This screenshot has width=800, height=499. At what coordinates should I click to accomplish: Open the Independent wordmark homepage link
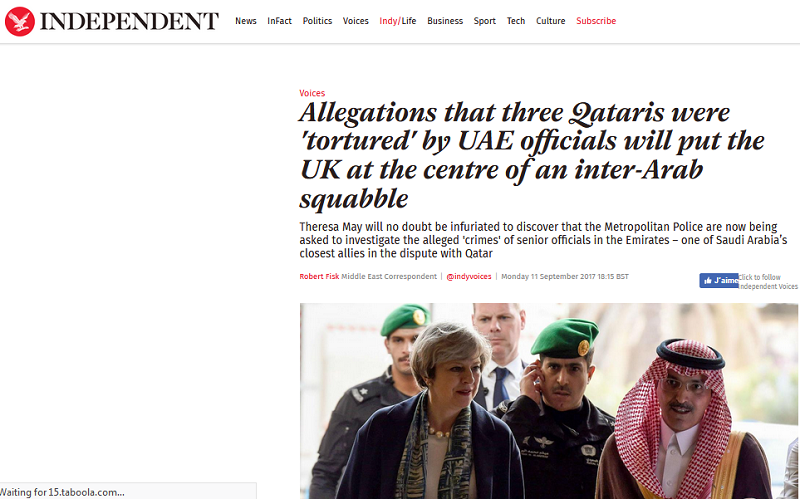129,21
